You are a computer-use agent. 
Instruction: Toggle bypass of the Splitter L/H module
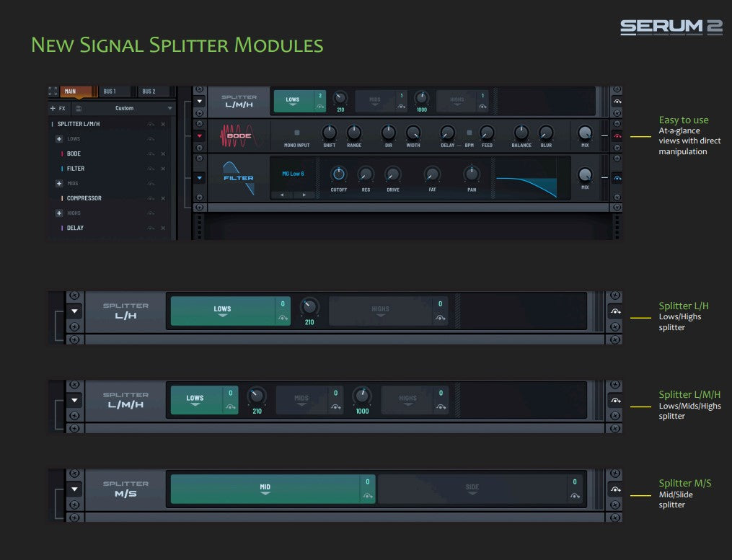(615, 311)
